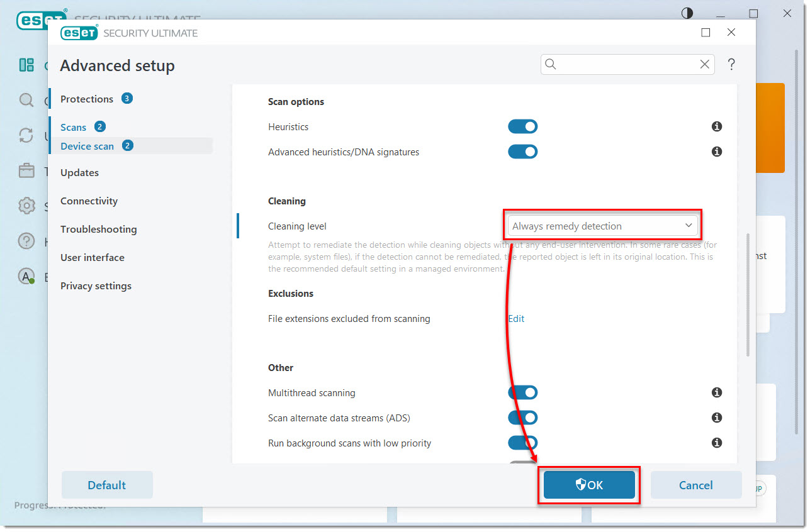The height and width of the screenshot is (532, 810).
Task: Maximize the Advanced setup window
Action: tap(706, 33)
